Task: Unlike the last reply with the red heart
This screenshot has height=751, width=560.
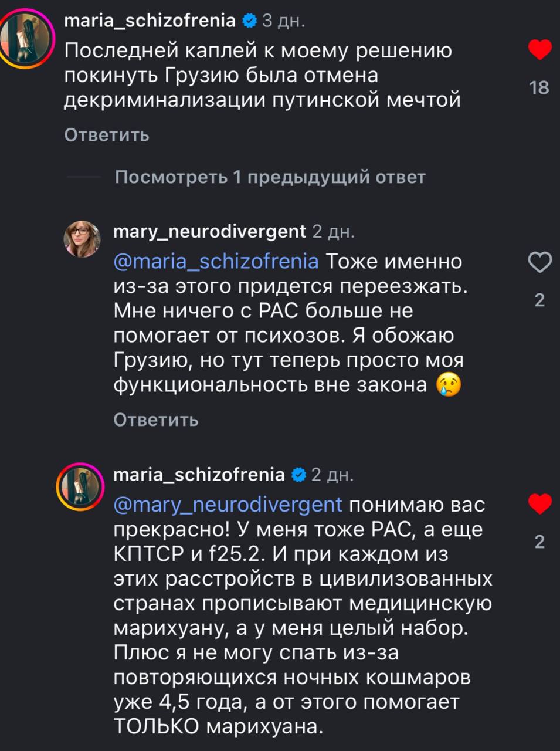Action: [x=539, y=504]
